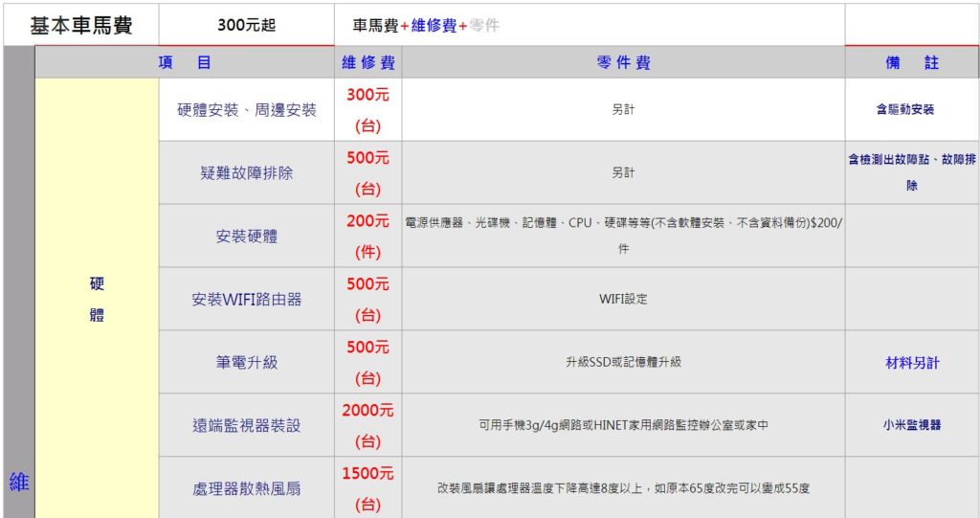This screenshot has width=980, height=518.
Task: Click the 基本車馬費 heading cell
Action: (x=81, y=26)
